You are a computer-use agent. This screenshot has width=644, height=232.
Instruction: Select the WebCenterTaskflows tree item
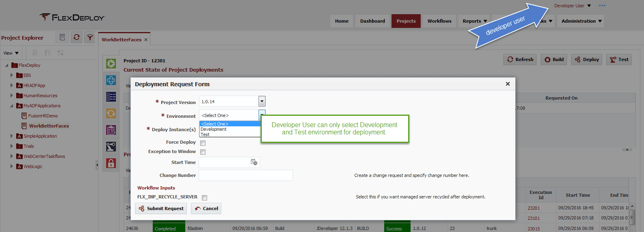point(44,156)
